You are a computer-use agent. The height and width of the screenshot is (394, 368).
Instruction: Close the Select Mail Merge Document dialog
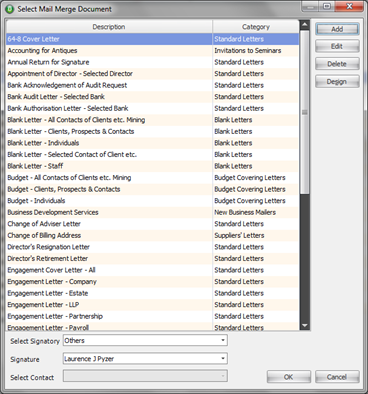click(349, 6)
